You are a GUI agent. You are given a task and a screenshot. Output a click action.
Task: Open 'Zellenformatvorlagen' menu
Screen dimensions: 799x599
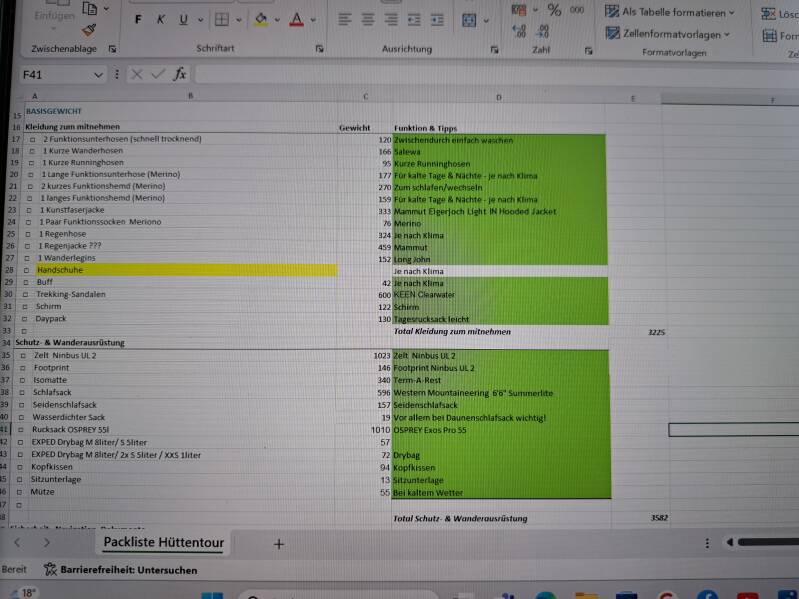[x=668, y=34]
